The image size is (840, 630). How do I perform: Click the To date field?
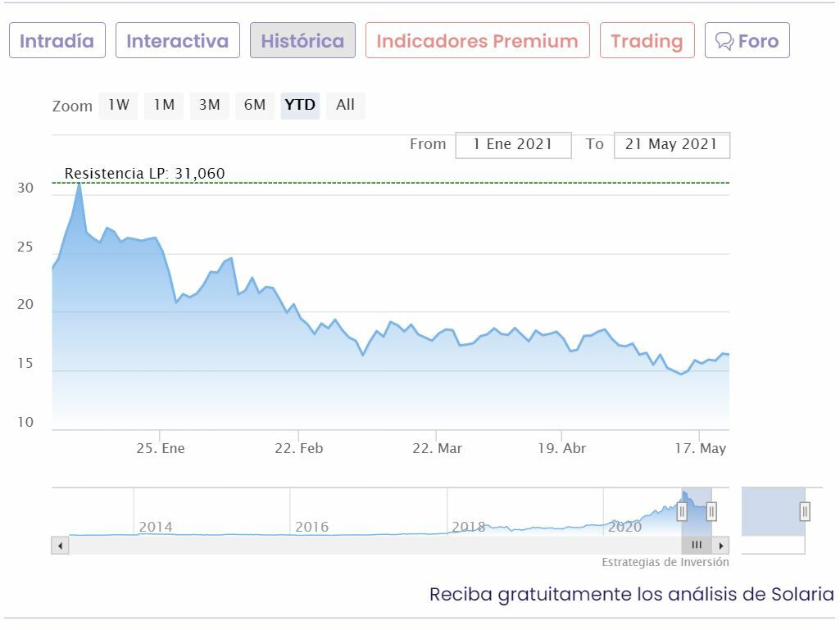click(x=671, y=145)
